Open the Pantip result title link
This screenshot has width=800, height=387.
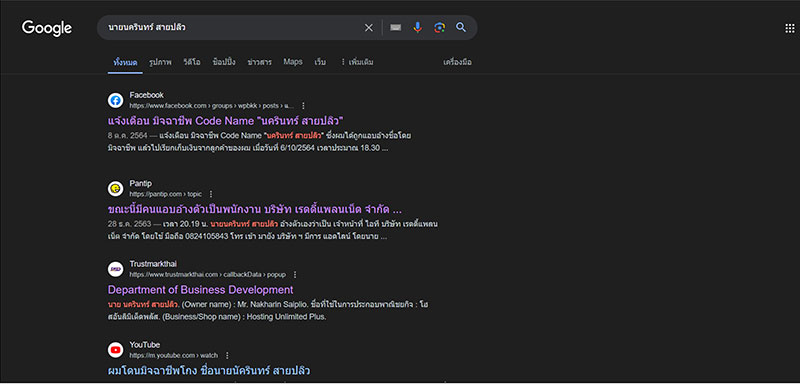point(255,210)
